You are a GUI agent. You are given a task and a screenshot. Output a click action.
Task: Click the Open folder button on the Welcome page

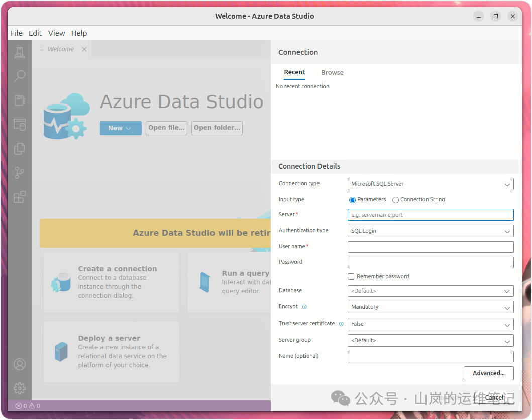[x=217, y=128]
